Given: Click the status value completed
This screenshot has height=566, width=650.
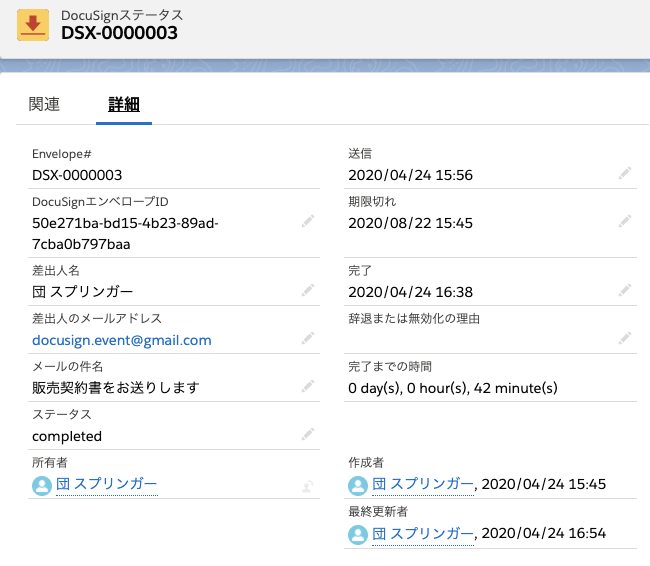Looking at the screenshot, I should 67,436.
